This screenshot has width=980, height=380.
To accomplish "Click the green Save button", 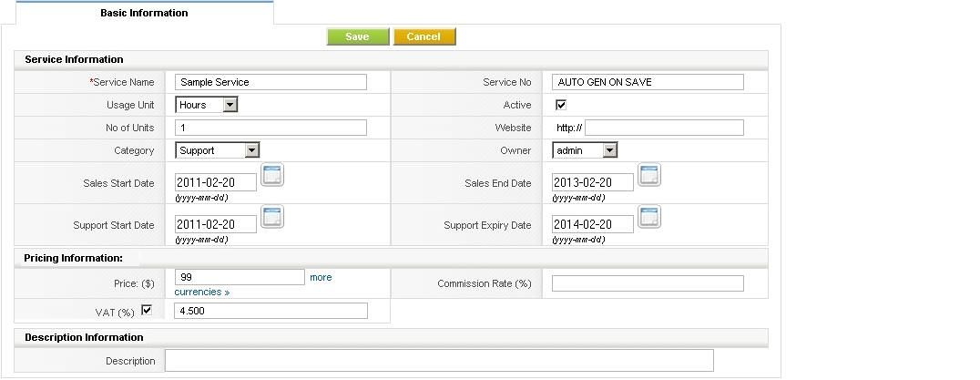I will [x=358, y=36].
